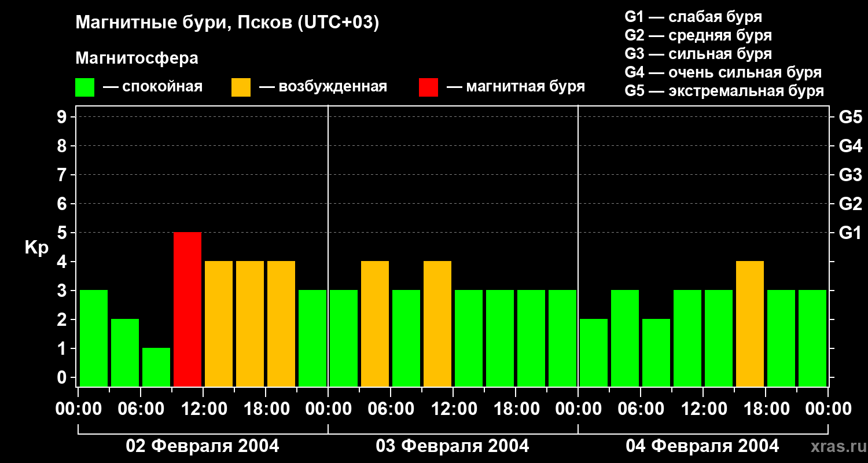Select the '02 Февраля 2004' date label
This screenshot has width=868, height=463.
pyautogui.click(x=203, y=446)
